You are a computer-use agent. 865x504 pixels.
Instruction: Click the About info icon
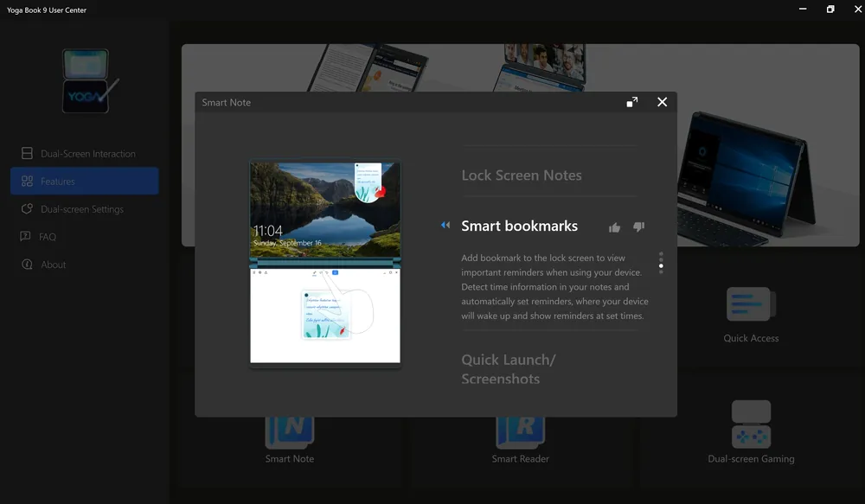click(x=27, y=265)
